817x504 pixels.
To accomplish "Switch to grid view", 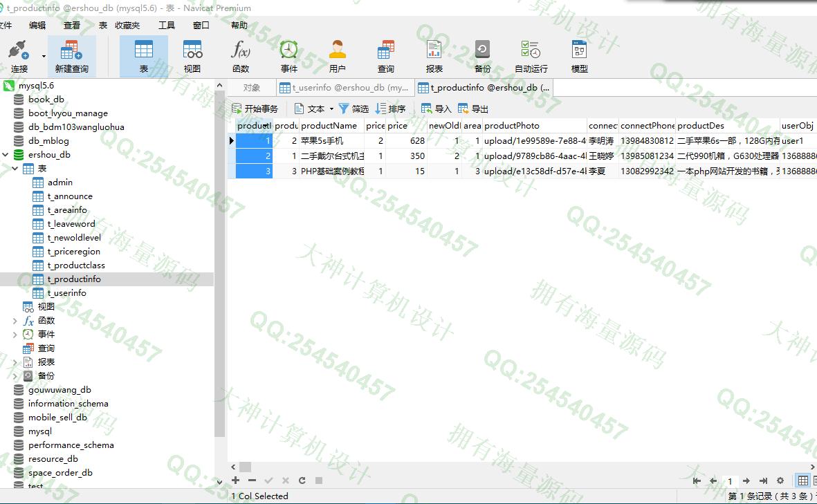I will pyautogui.click(x=803, y=480).
